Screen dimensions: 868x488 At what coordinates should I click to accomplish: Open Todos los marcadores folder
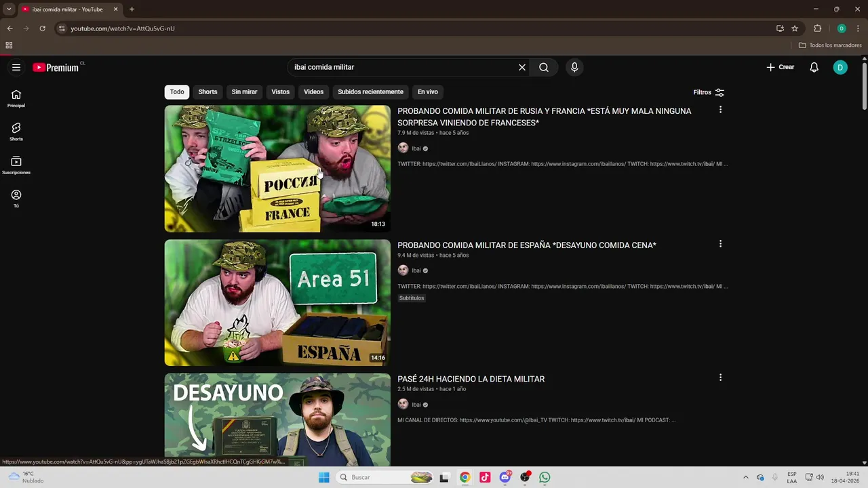click(830, 45)
